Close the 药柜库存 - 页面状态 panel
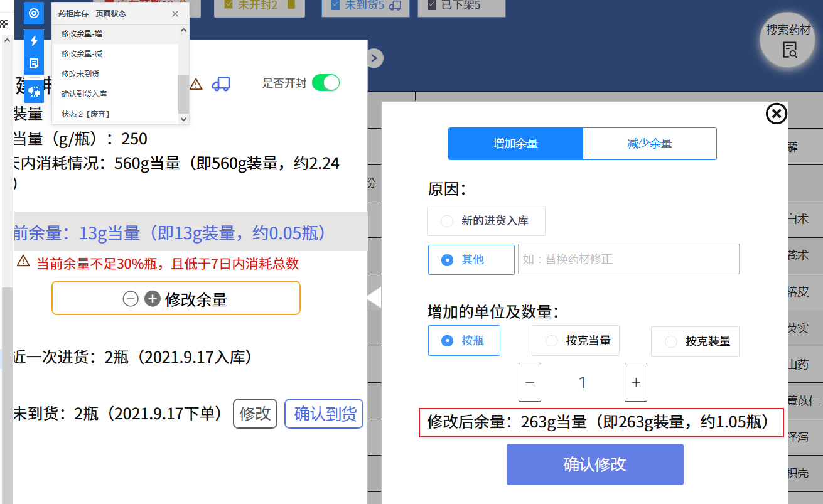The image size is (823, 504). tap(175, 13)
